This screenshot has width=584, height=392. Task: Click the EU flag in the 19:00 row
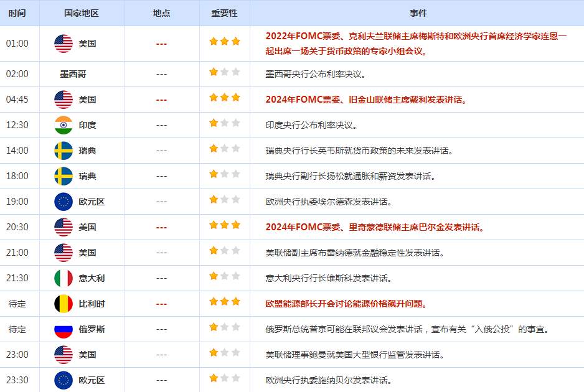pyautogui.click(x=64, y=202)
